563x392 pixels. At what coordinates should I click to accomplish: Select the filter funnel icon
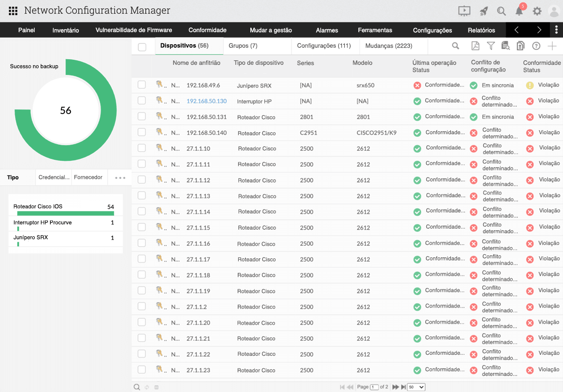coord(490,46)
